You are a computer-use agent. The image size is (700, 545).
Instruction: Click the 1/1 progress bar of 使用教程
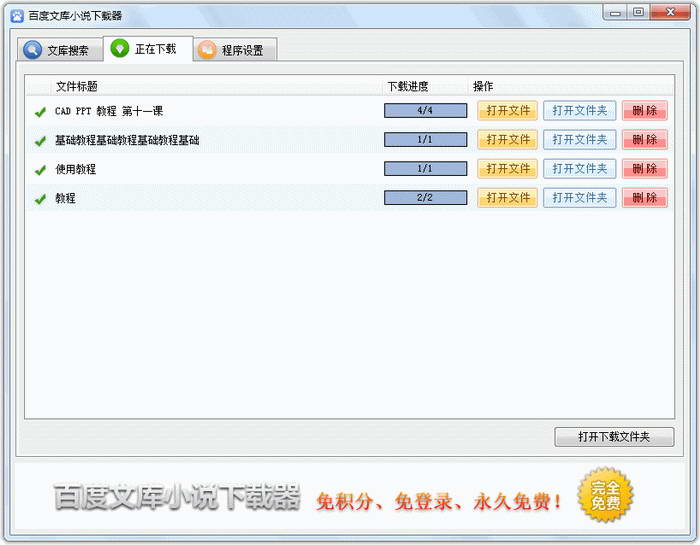pyautogui.click(x=425, y=168)
